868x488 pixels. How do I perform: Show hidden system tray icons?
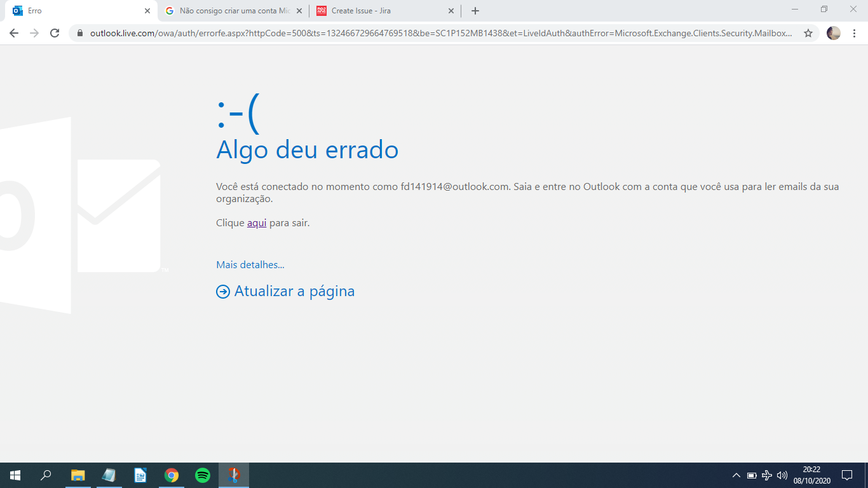736,475
